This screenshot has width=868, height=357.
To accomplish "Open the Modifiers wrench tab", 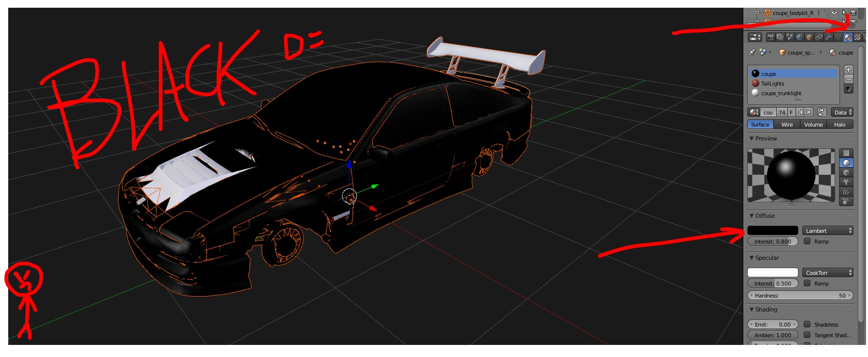I will tap(828, 37).
